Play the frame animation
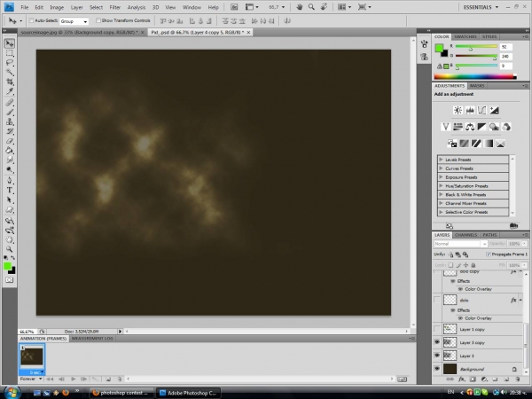The height and width of the screenshot is (399, 532). 73,379
